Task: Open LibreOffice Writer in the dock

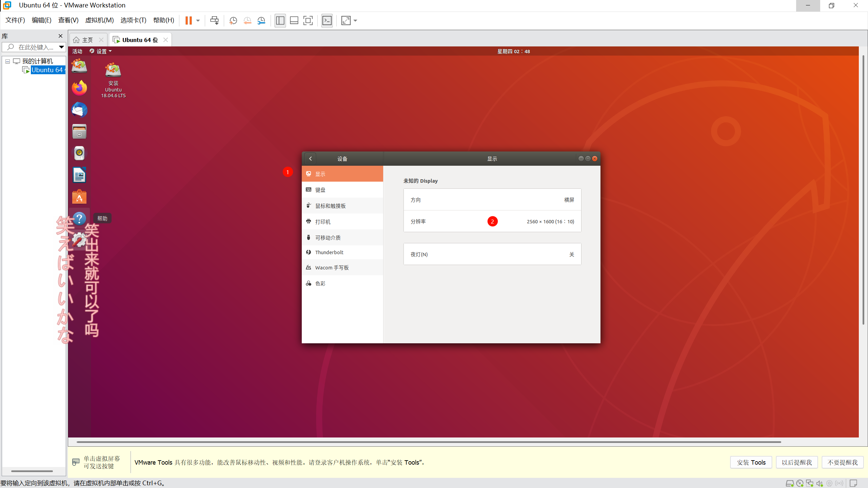Action: point(79,175)
